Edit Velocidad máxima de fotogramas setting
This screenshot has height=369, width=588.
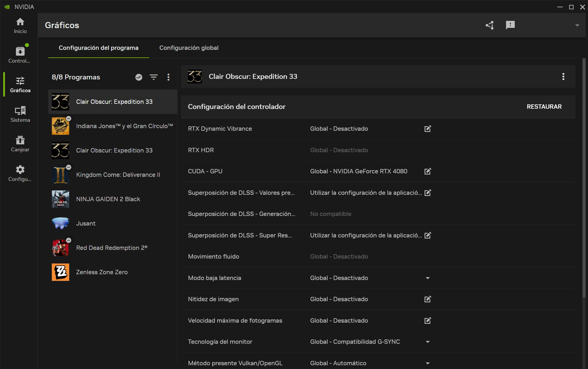pyautogui.click(x=428, y=321)
